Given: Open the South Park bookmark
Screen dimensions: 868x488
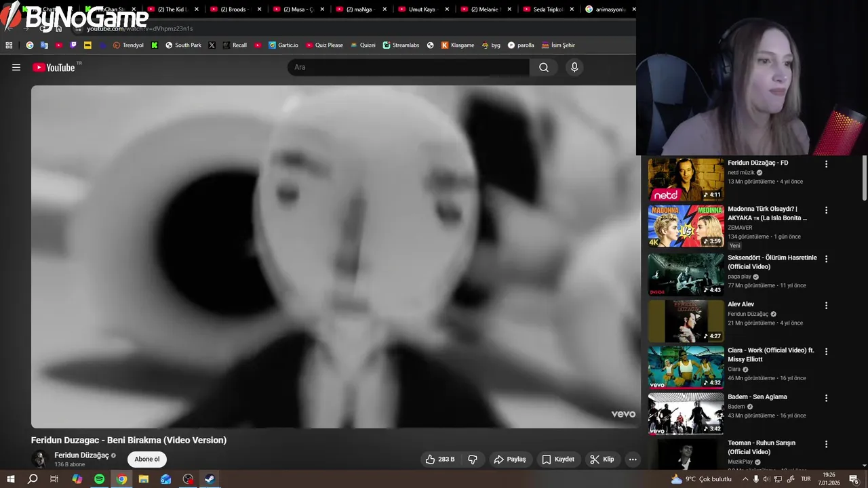Looking at the screenshot, I should pos(183,45).
